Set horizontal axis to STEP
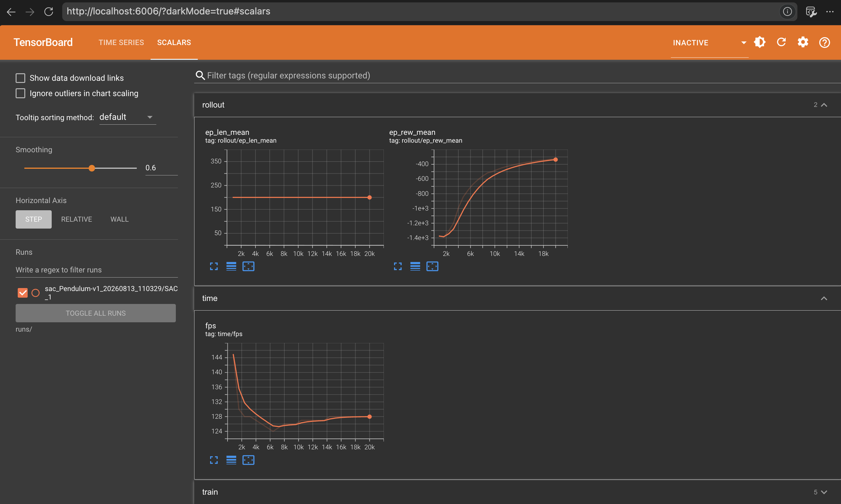The width and height of the screenshot is (841, 504). (x=34, y=219)
